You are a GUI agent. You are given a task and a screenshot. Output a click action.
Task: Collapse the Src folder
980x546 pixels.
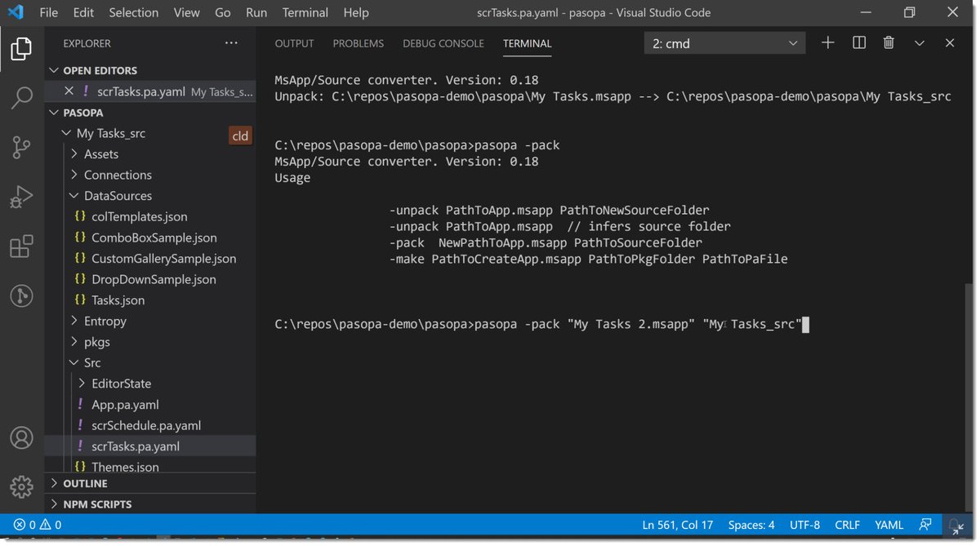pyautogui.click(x=74, y=362)
